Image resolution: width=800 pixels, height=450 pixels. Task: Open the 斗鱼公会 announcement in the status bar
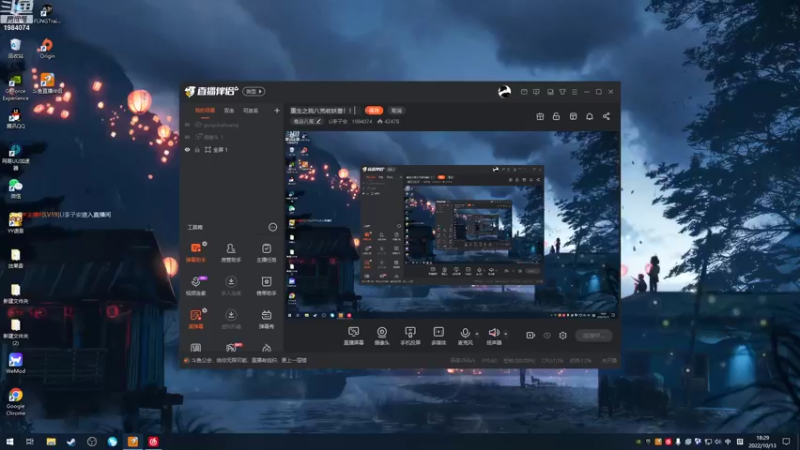pos(245,360)
